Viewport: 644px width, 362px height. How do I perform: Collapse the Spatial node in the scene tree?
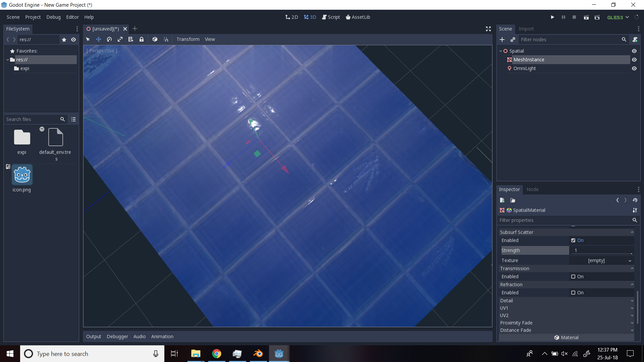coord(500,51)
